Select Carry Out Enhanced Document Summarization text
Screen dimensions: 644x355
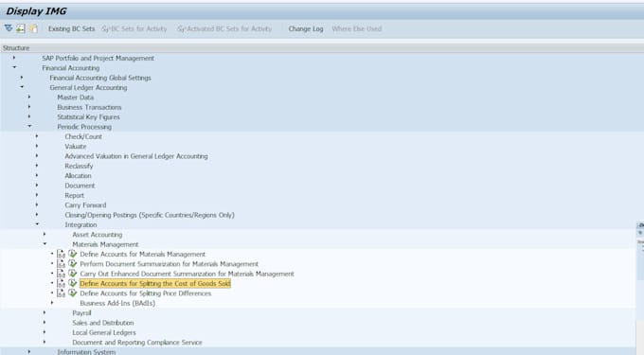(x=187, y=275)
